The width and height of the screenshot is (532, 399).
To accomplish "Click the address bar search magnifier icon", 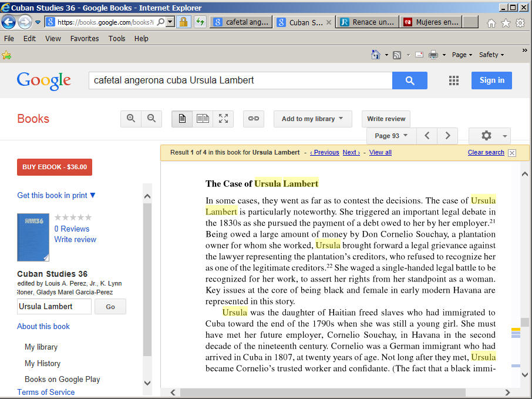I will 161,22.
